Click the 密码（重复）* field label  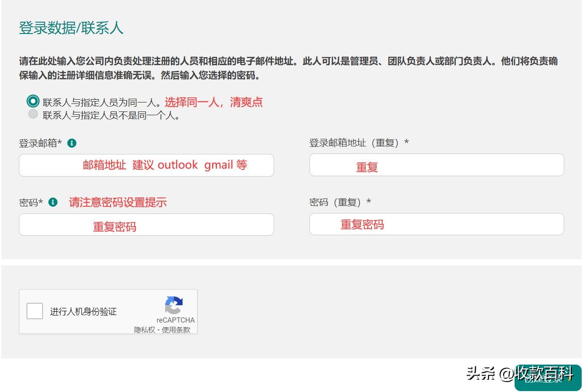(338, 202)
